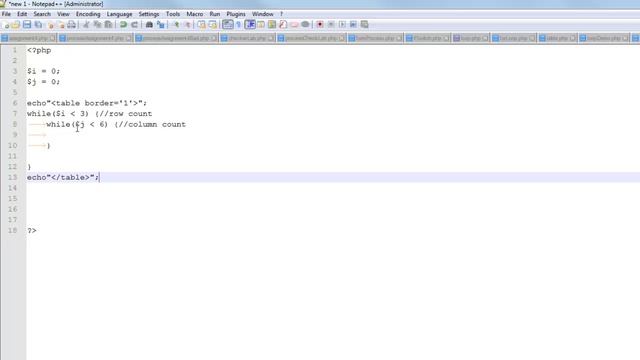The image size is (640, 360).
Task: Open Find with the binoculars icon
Action: click(149, 25)
